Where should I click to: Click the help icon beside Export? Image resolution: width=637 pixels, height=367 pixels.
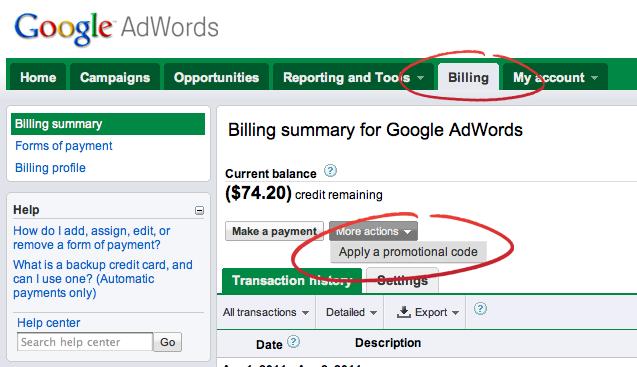click(480, 309)
